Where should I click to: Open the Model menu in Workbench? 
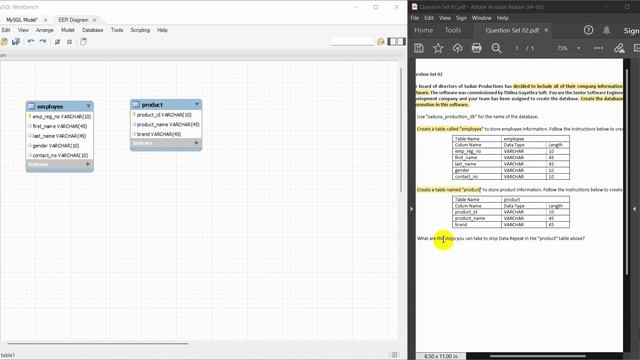coord(67,30)
